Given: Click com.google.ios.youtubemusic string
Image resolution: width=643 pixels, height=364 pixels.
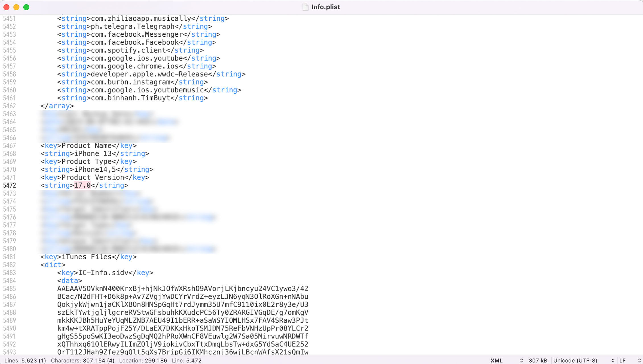Looking at the screenshot, I should click(147, 90).
